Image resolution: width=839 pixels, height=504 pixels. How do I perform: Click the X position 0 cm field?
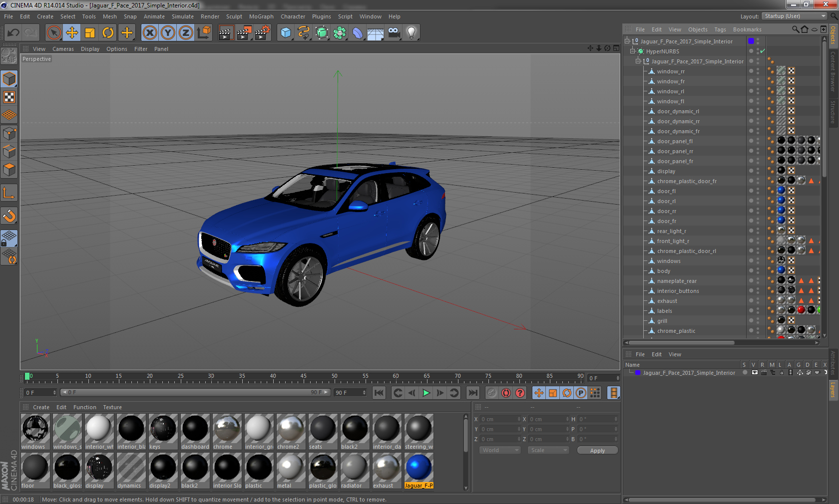click(500, 419)
